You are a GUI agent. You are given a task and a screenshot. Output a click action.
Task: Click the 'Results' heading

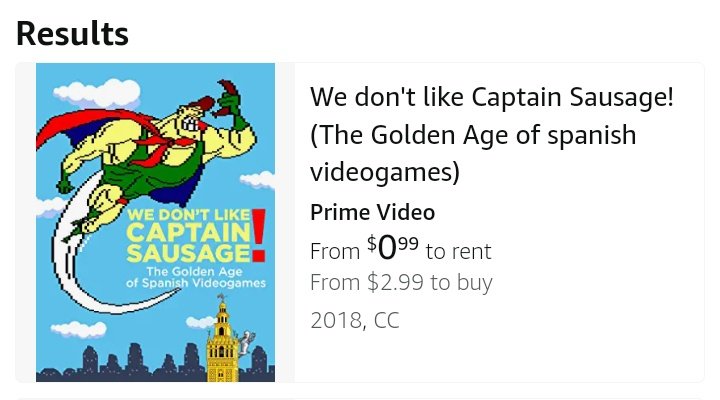click(x=73, y=34)
